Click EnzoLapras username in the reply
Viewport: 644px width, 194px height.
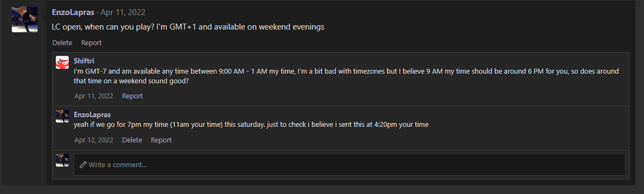[92, 114]
